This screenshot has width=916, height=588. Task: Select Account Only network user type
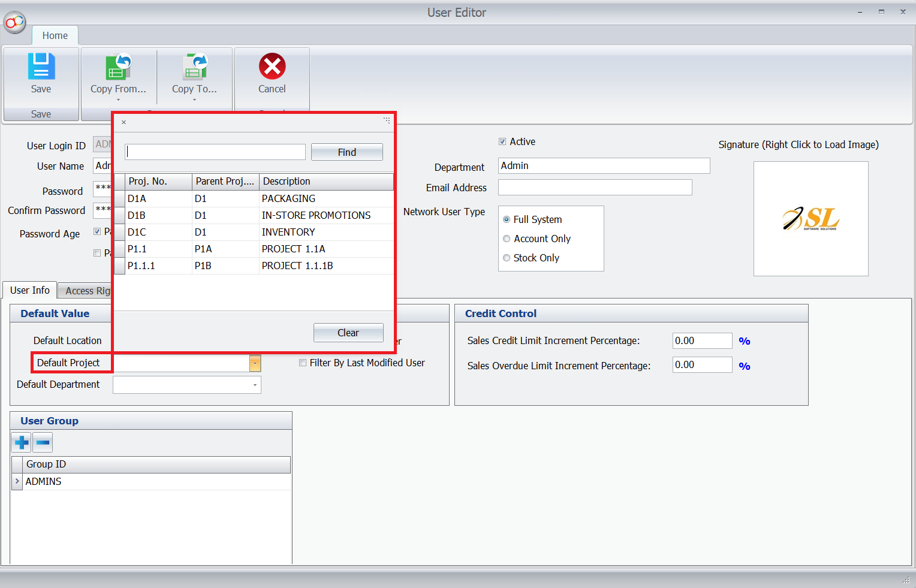(x=507, y=239)
